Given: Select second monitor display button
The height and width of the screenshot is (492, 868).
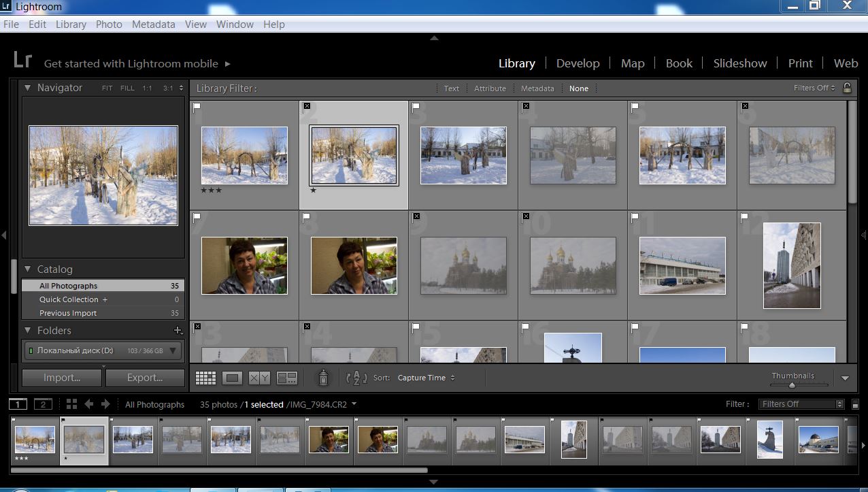Looking at the screenshot, I should point(43,404).
